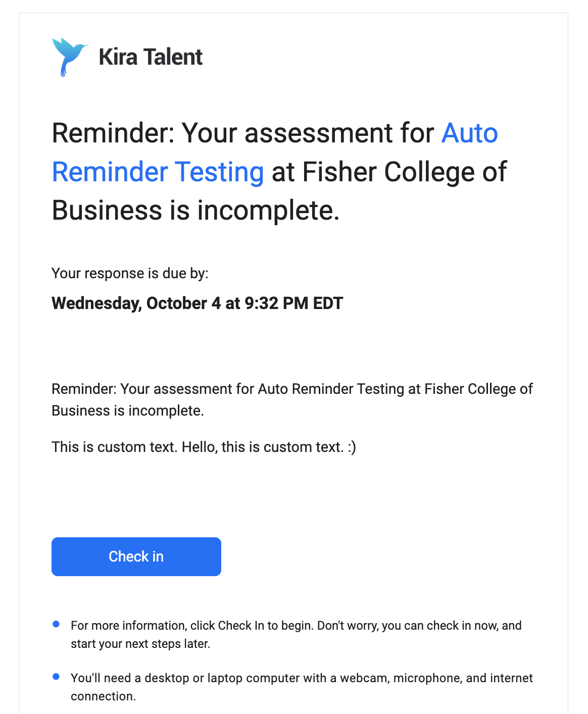The image size is (588, 714).
Task: Click the "This is custom text" line
Action: point(204,447)
